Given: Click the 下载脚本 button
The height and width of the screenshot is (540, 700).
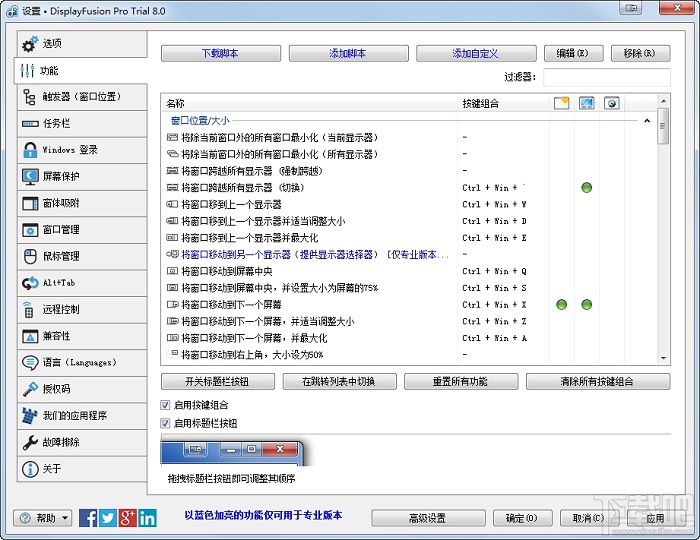Looking at the screenshot, I should click(220, 53).
